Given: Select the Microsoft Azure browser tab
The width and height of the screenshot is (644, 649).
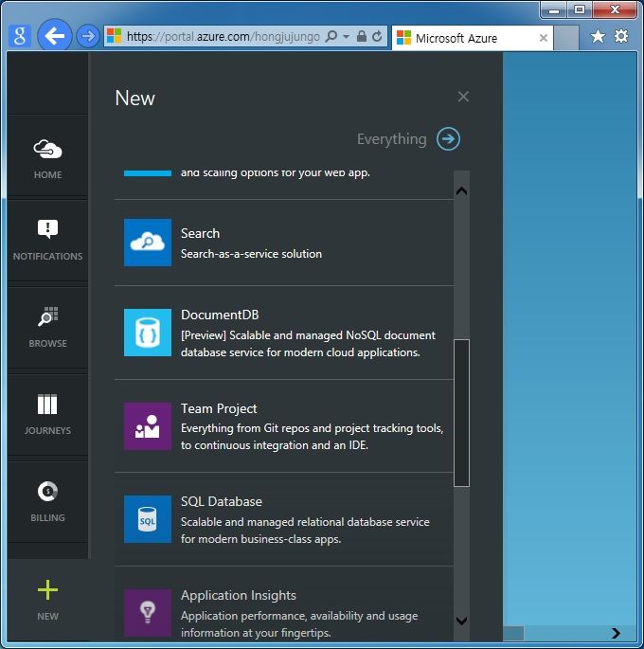Looking at the screenshot, I should coord(472,39).
